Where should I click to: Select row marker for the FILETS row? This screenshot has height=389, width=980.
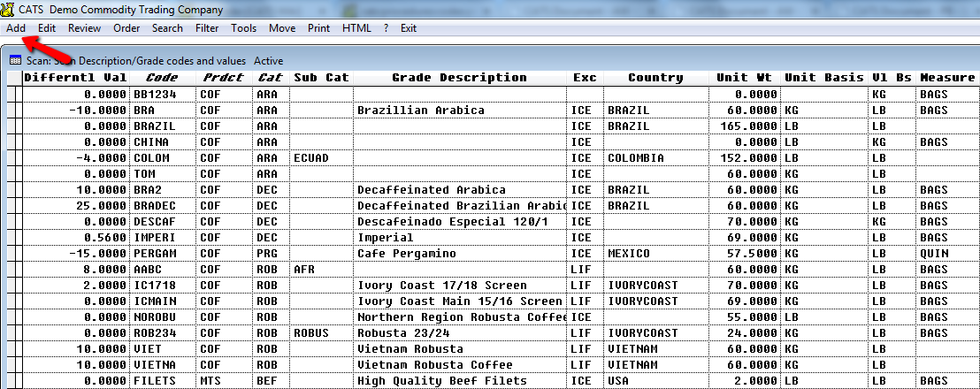pos(14,381)
